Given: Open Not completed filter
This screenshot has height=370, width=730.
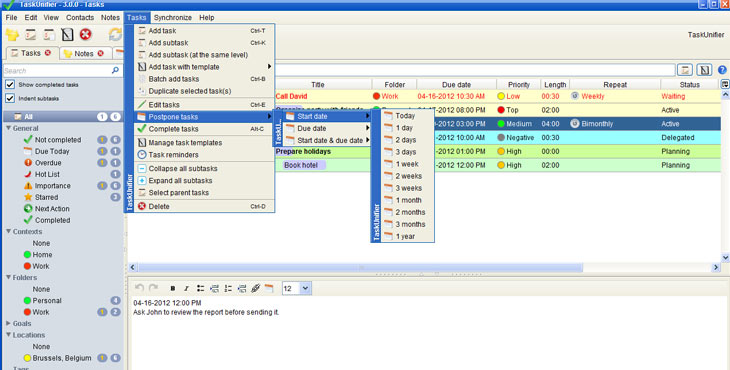Looking at the screenshot, I should (58, 140).
